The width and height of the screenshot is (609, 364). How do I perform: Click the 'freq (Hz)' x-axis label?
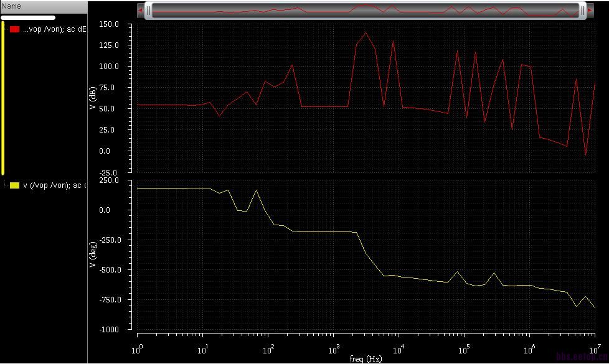(x=366, y=358)
